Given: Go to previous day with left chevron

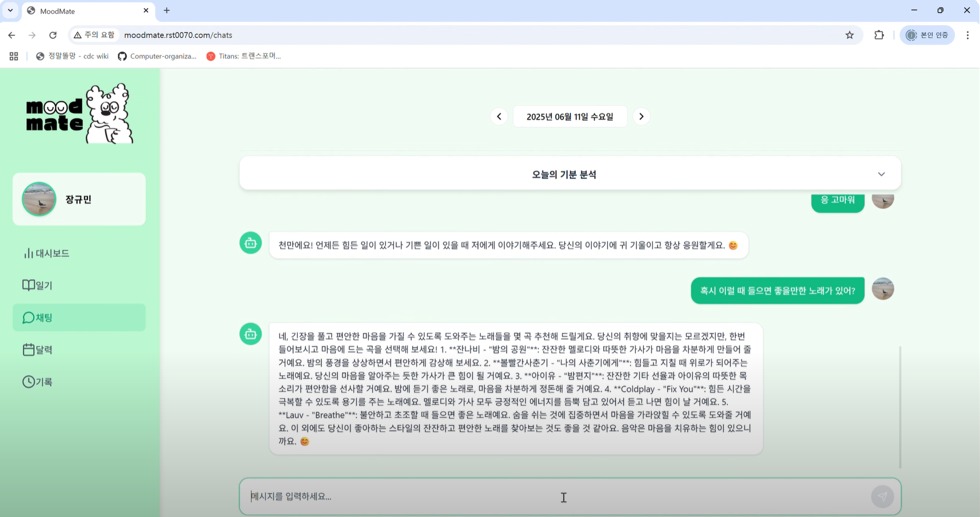Looking at the screenshot, I should 499,117.
